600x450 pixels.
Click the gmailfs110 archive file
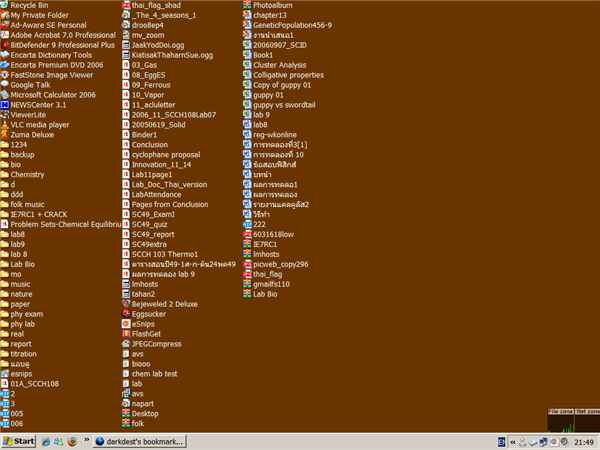point(266,284)
